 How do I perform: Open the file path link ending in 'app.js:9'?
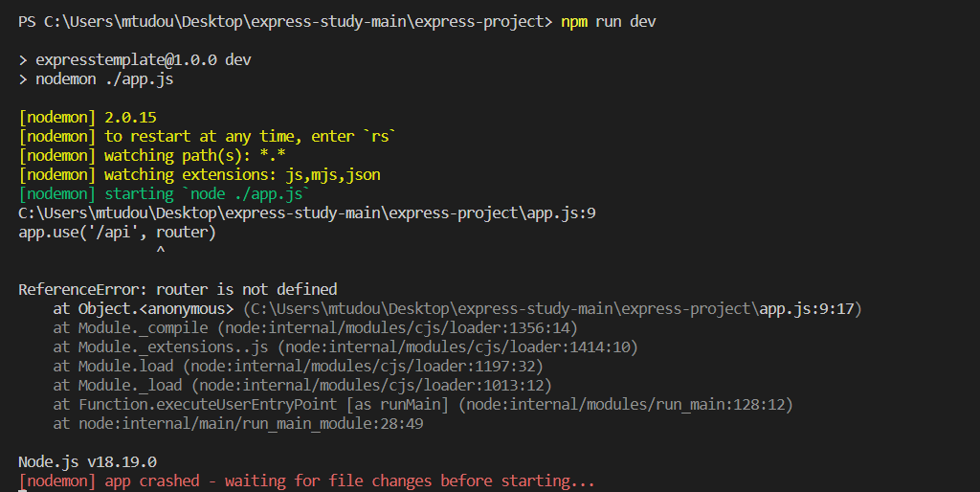(307, 213)
